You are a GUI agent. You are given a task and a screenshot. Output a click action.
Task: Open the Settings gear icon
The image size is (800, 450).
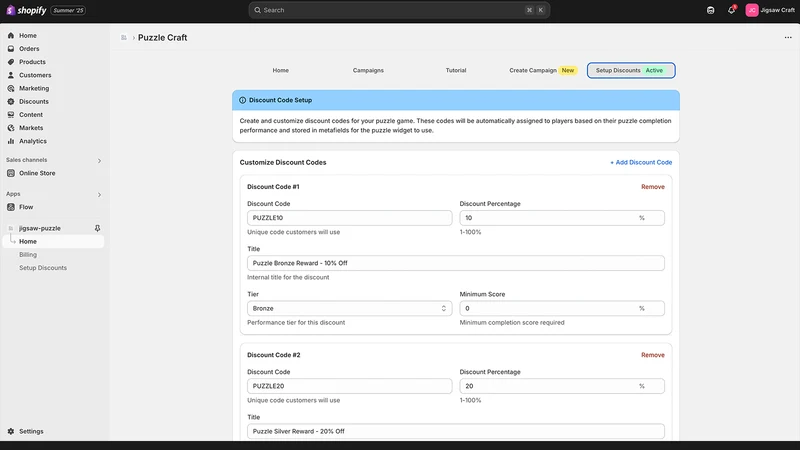pyautogui.click(x=11, y=432)
